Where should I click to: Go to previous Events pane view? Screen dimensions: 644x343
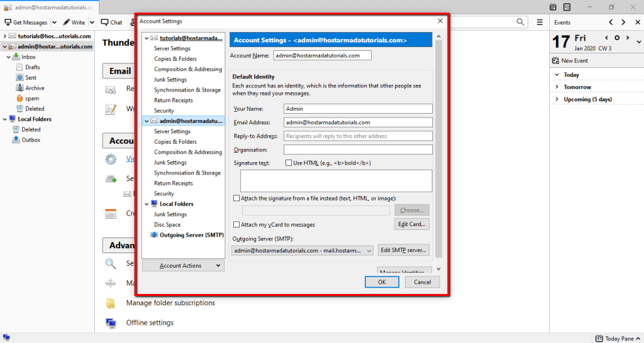pyautogui.click(x=611, y=22)
